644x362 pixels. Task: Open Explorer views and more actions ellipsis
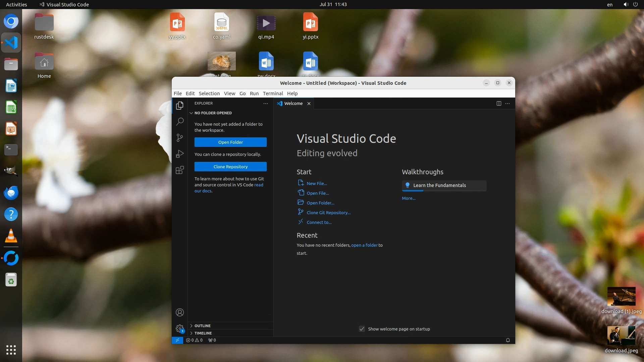266,104
